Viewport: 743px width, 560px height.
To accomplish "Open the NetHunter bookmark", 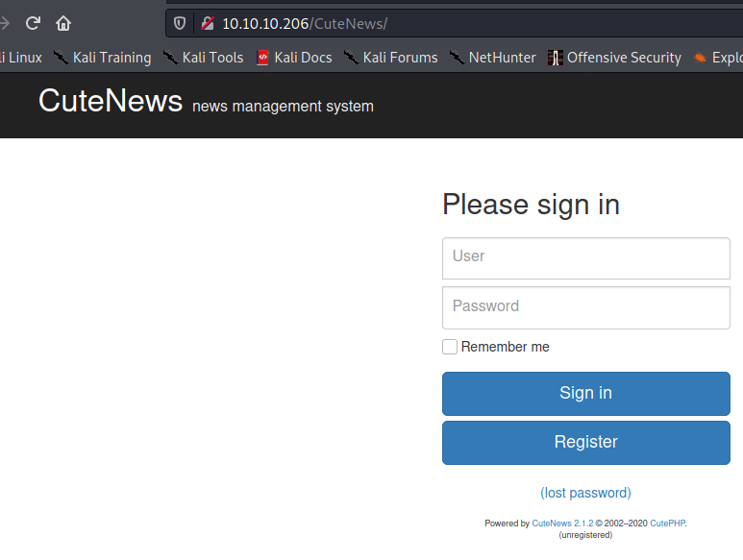I will tap(493, 58).
